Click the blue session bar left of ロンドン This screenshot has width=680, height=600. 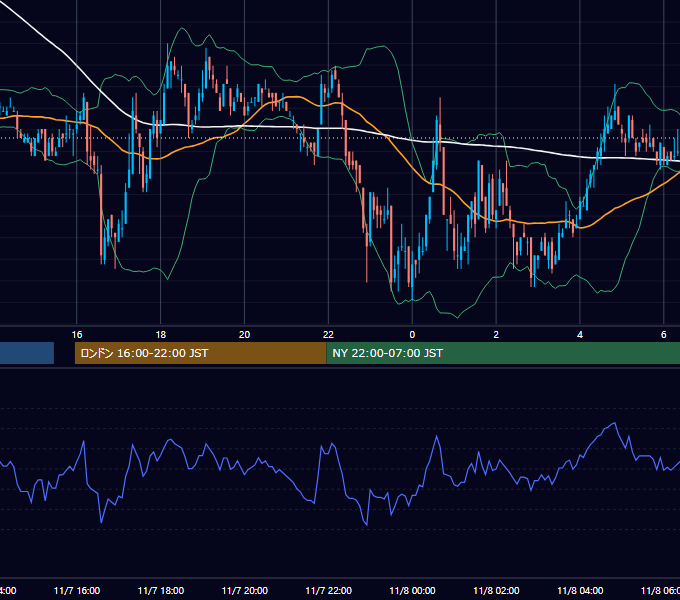pyautogui.click(x=27, y=353)
